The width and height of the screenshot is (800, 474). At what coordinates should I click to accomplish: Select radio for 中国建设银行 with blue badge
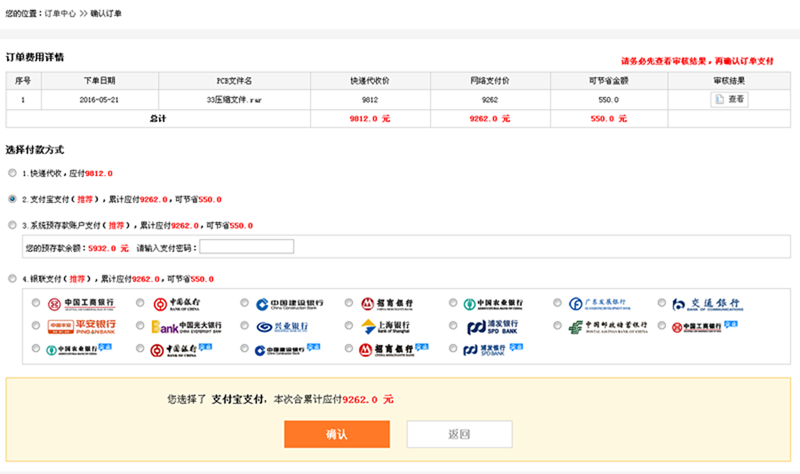click(x=244, y=348)
